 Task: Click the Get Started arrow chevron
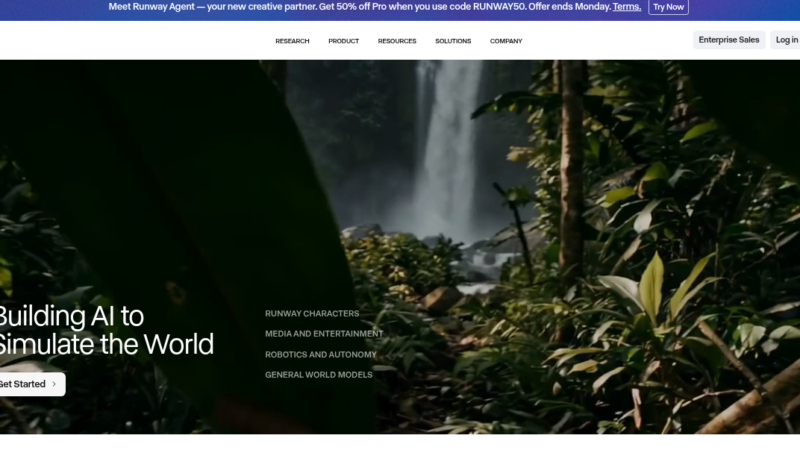(x=54, y=384)
